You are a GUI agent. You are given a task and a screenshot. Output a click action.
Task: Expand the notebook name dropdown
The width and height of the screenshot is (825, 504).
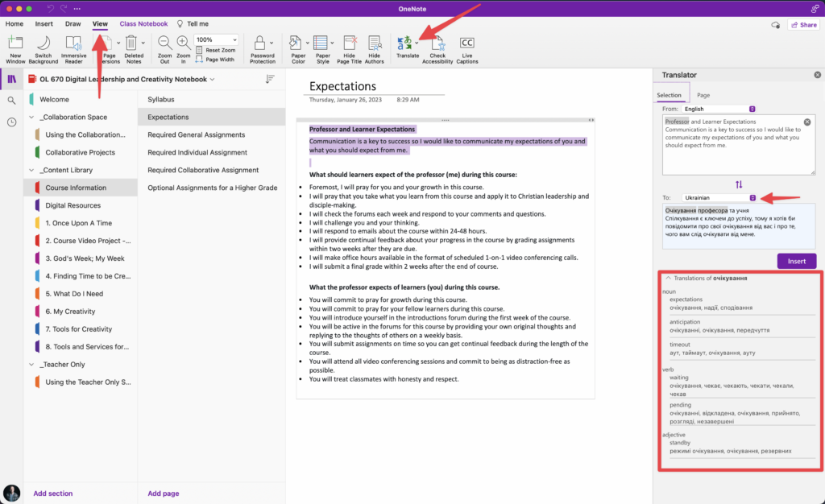(x=213, y=80)
